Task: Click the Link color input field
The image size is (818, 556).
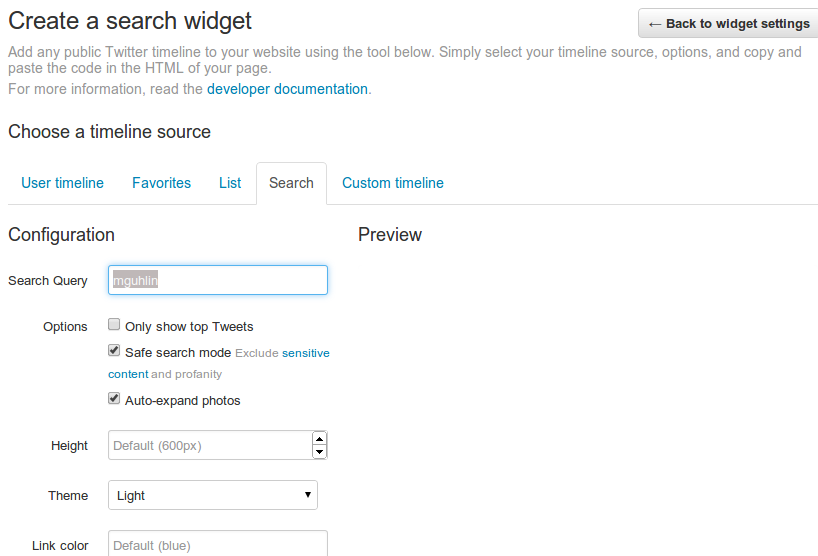Action: coord(217,545)
